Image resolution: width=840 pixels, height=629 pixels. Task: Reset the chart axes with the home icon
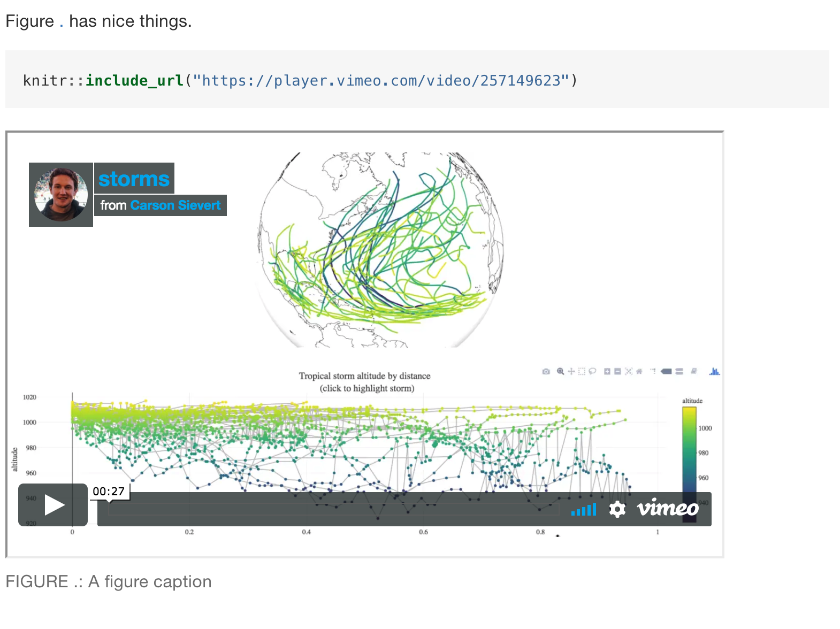639,371
